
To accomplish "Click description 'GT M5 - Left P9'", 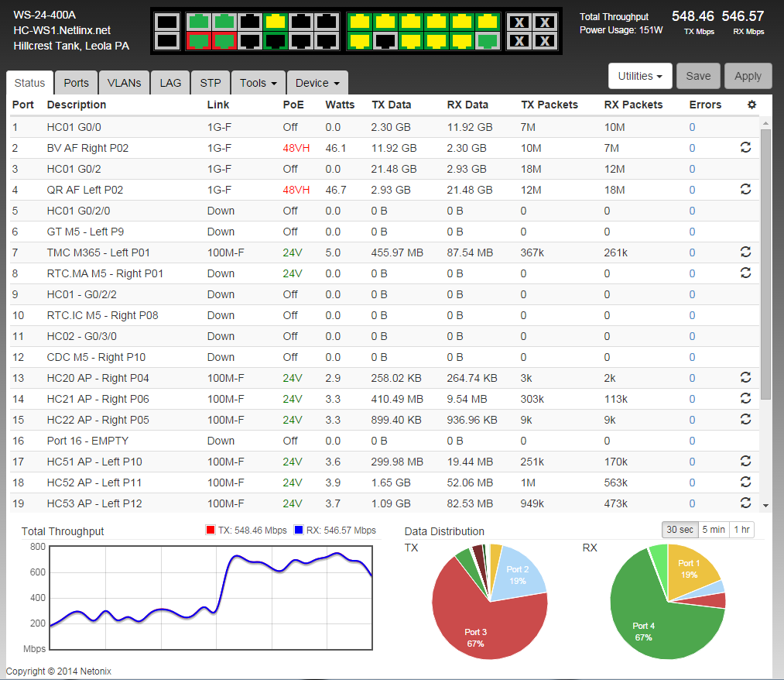I will coord(85,232).
